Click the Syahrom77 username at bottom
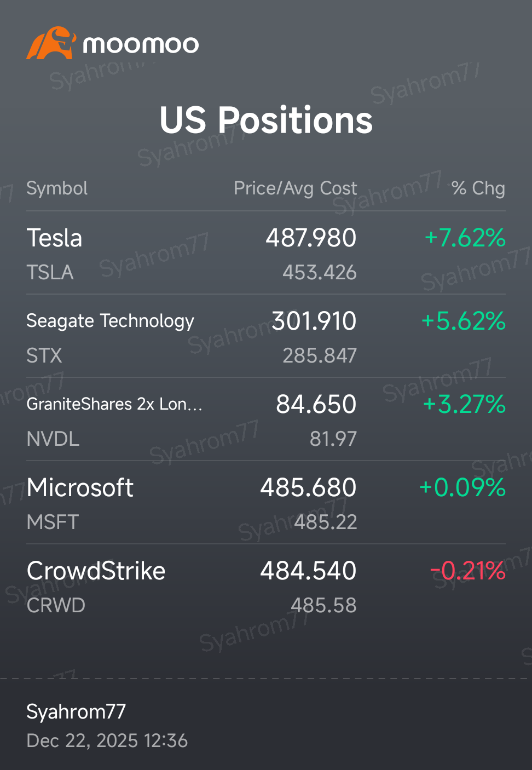 76,711
